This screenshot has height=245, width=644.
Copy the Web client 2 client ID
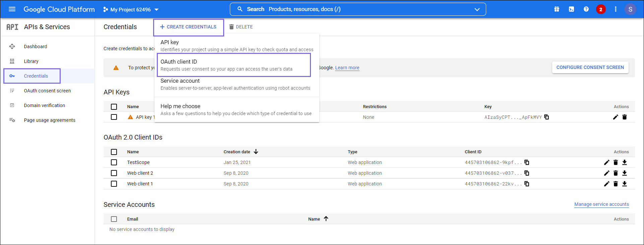point(527,173)
